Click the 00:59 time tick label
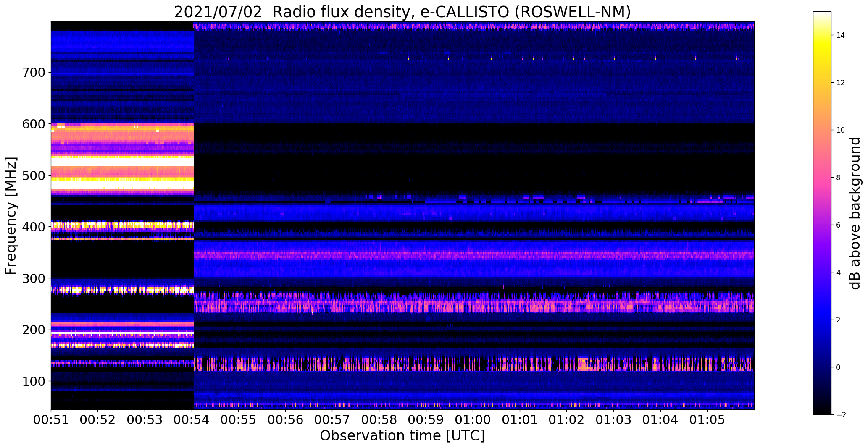The image size is (868, 448). [426, 419]
